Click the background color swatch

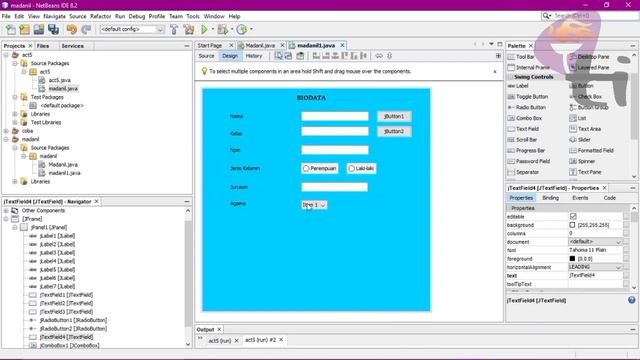tap(572, 225)
